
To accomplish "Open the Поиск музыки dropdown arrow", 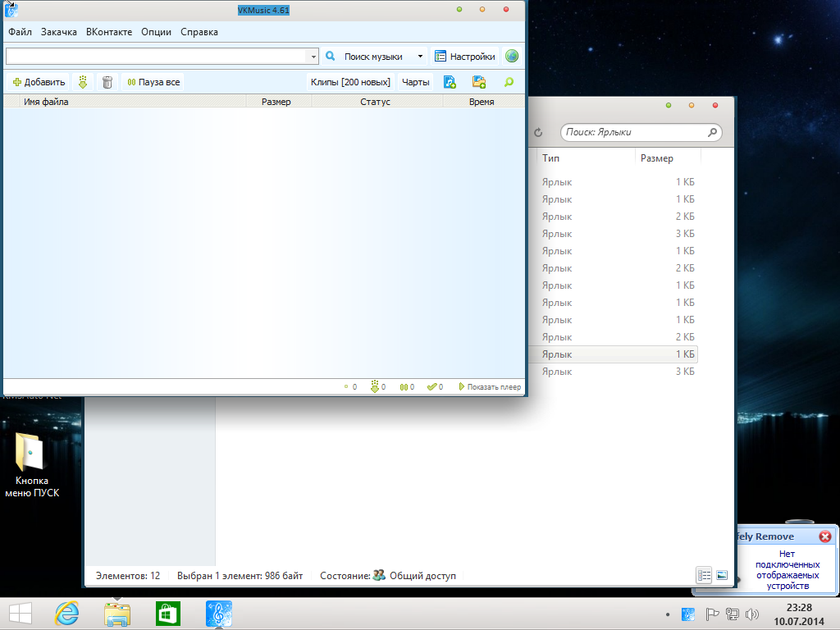I will click(x=420, y=57).
